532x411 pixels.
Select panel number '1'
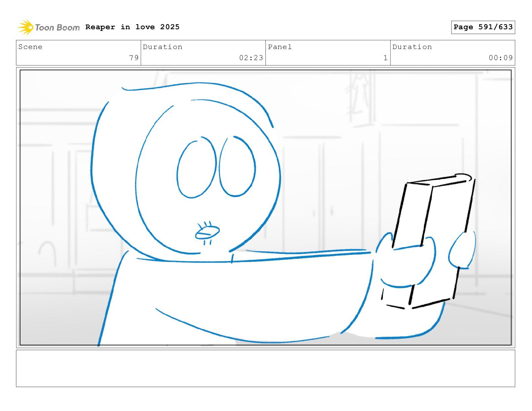tap(386, 58)
